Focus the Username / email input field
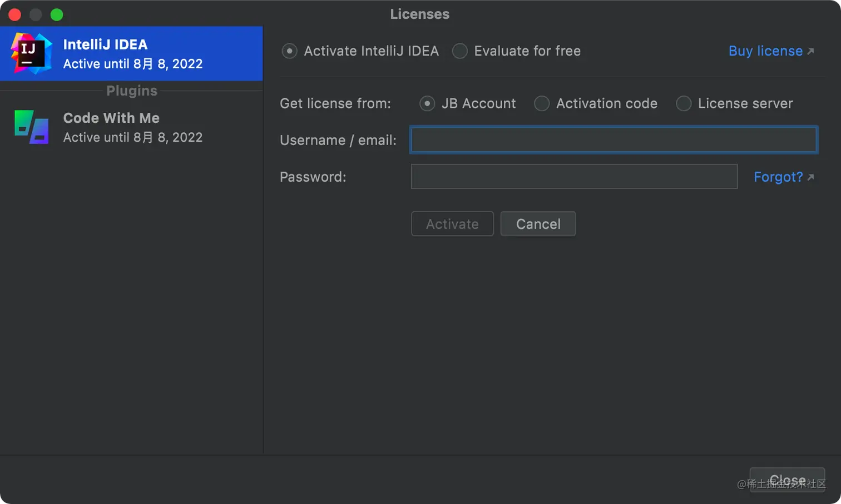Screen dimensions: 841x504 click(614, 139)
